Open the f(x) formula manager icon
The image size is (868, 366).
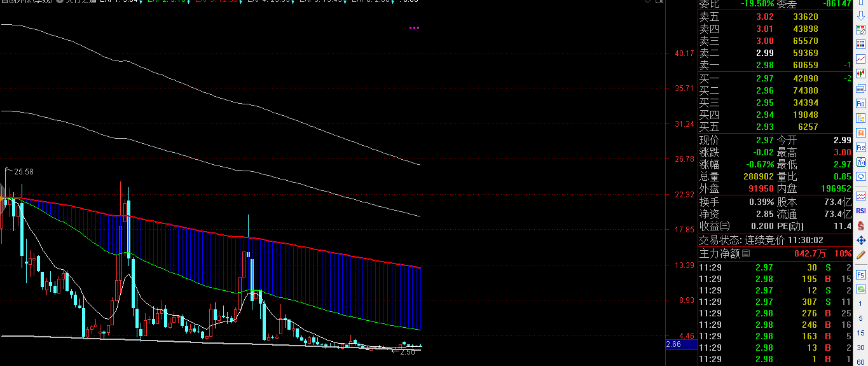click(x=861, y=162)
